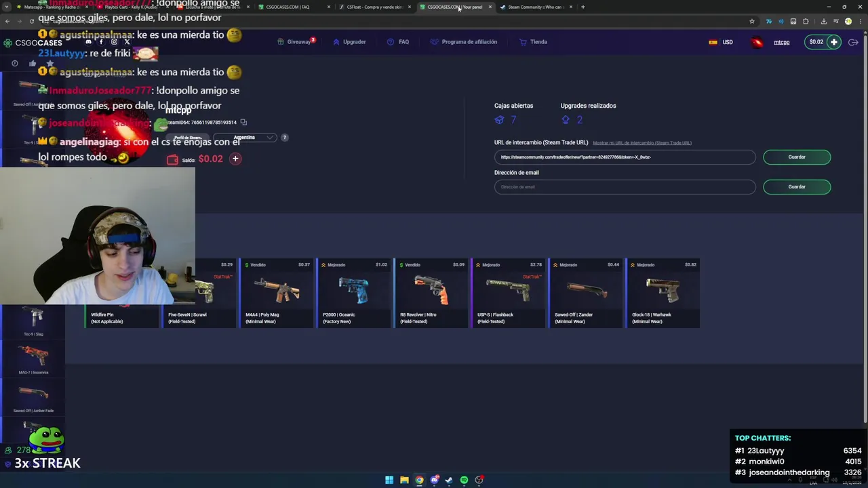Open the FAQ nav link
Viewport: 868px width, 488px height.
[x=398, y=42]
